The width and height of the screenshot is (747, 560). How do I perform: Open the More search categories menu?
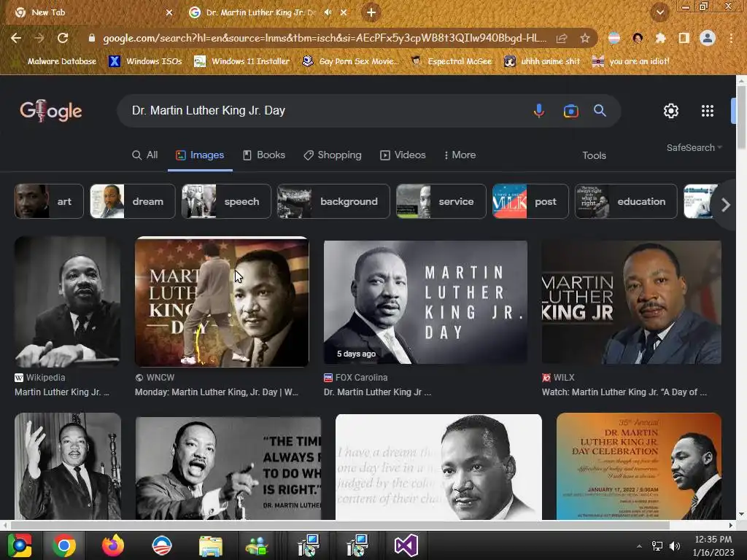(x=460, y=155)
